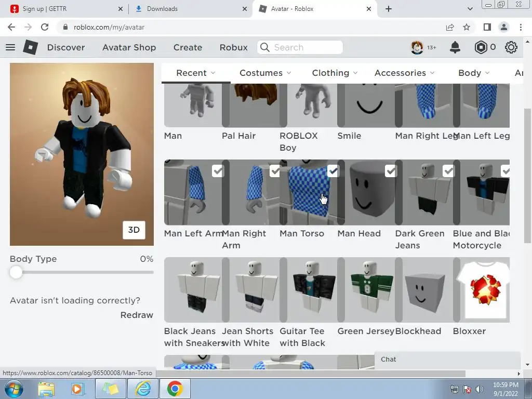Click the Chrome taskbar icon

[175, 389]
